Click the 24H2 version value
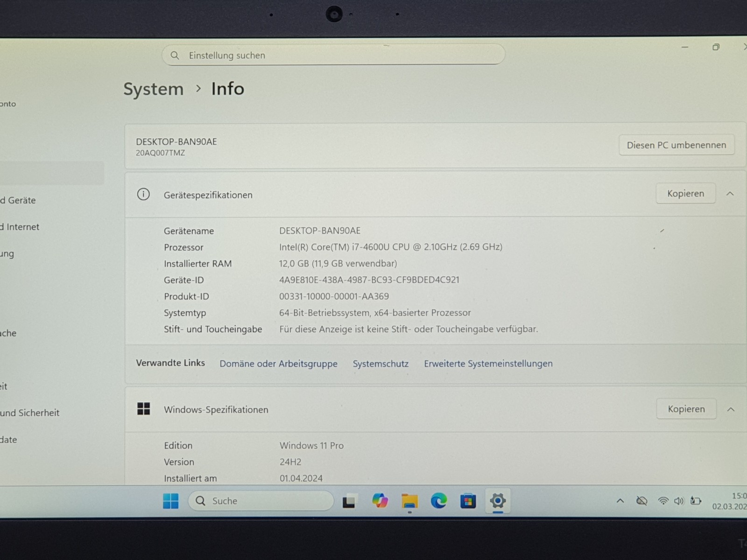Viewport: 747px width, 560px height. click(x=290, y=462)
